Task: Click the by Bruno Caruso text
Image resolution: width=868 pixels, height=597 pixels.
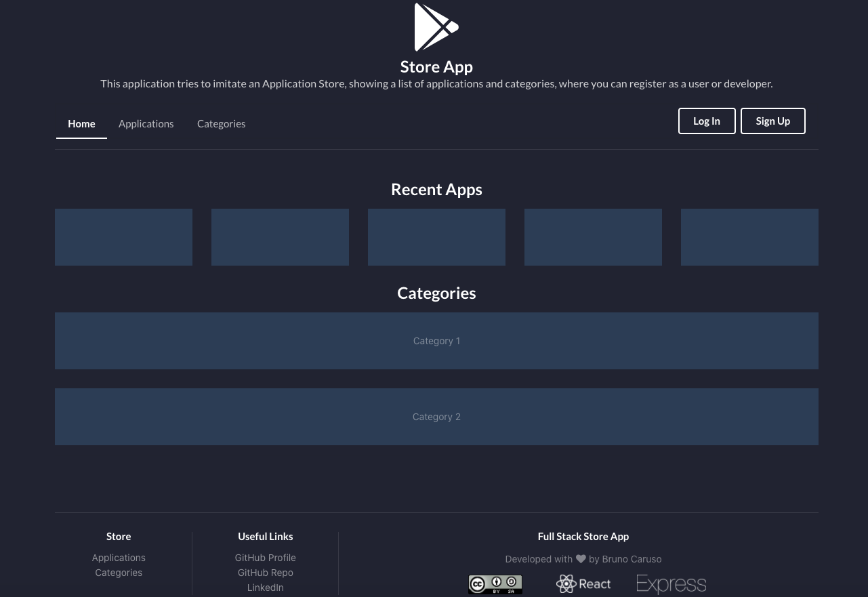Action: (x=625, y=559)
